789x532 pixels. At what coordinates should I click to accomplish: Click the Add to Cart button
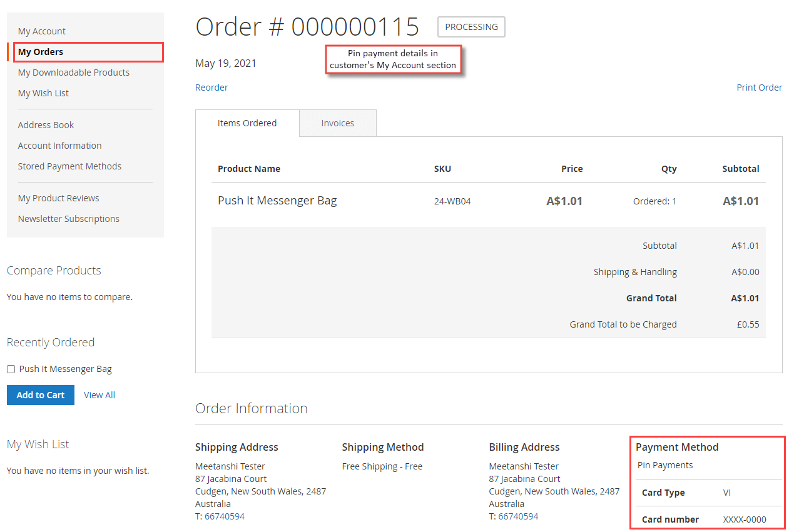pos(40,394)
